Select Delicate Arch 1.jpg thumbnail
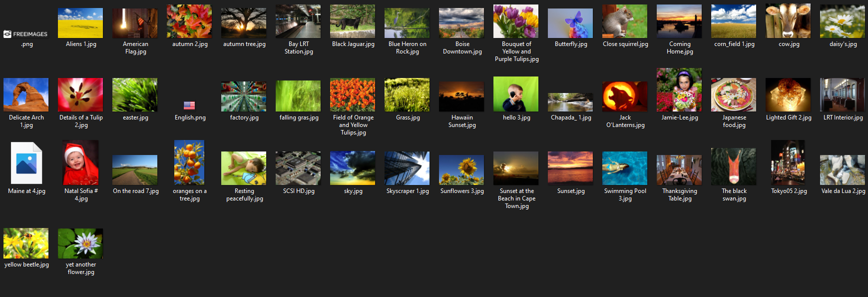868x297 pixels. [26, 94]
